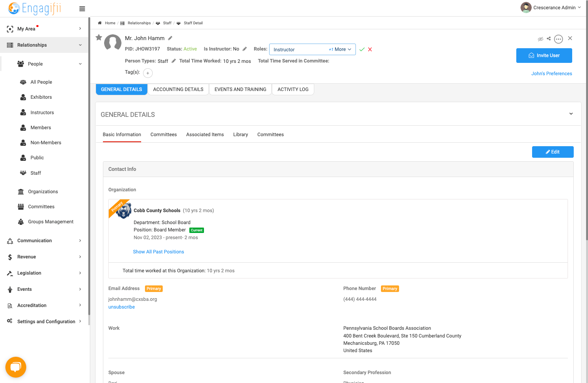588x383 pixels.
Task: Open Exhibitors in sidebar
Action: (41, 97)
